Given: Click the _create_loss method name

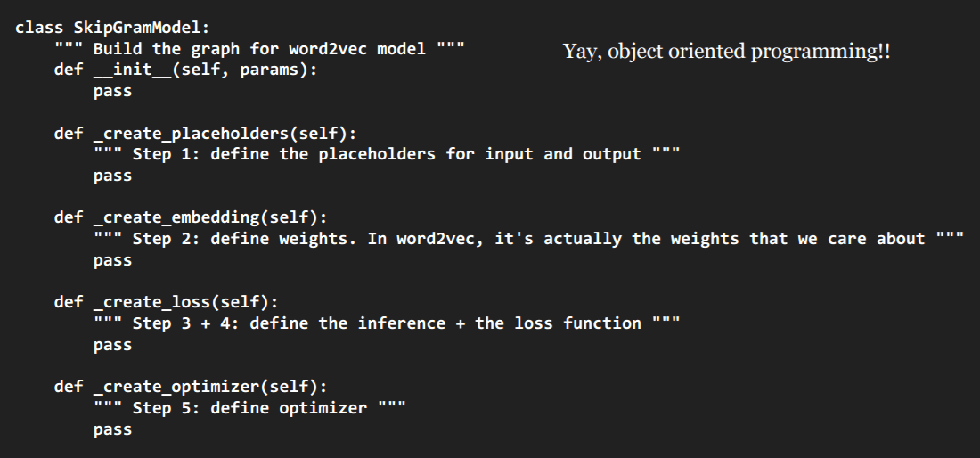Looking at the screenshot, I should point(160,302).
